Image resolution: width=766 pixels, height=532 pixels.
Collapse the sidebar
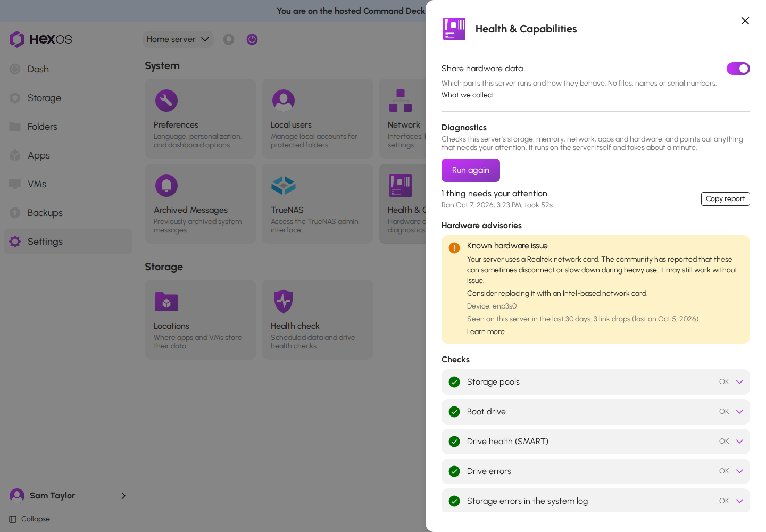(30, 519)
